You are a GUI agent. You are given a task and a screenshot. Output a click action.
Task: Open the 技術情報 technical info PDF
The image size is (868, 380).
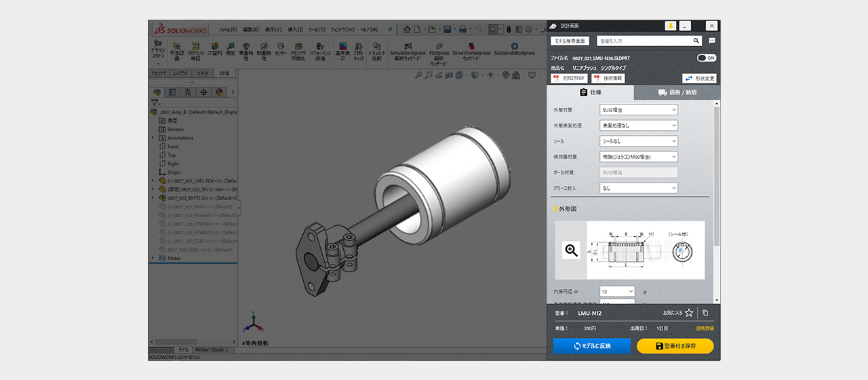[609, 79]
